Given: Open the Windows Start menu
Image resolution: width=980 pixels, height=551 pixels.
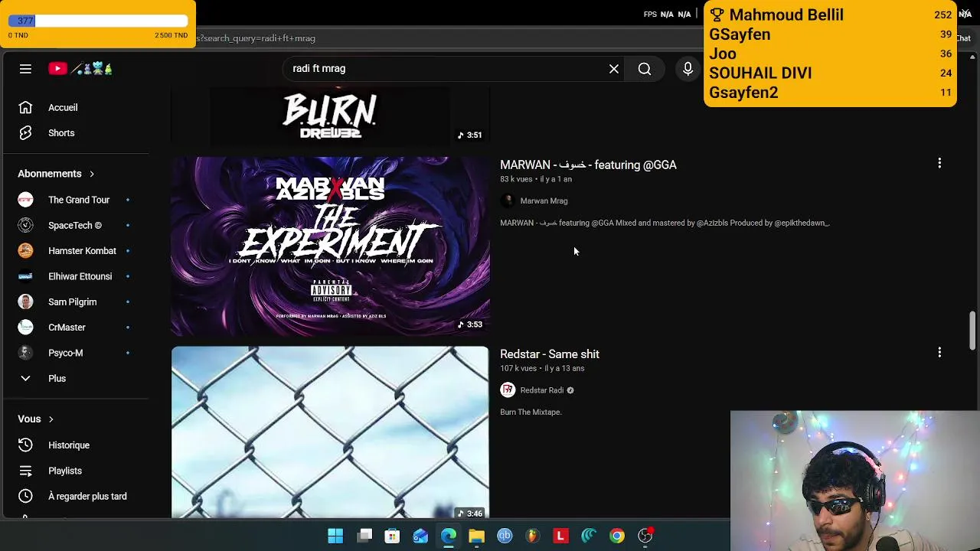Looking at the screenshot, I should coord(335,536).
